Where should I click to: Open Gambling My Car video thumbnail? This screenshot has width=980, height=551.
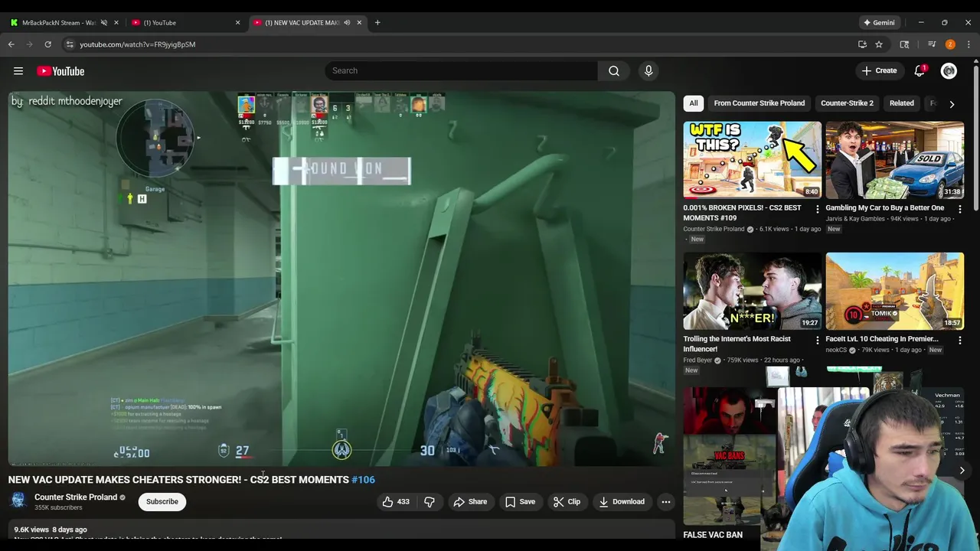[x=894, y=159]
